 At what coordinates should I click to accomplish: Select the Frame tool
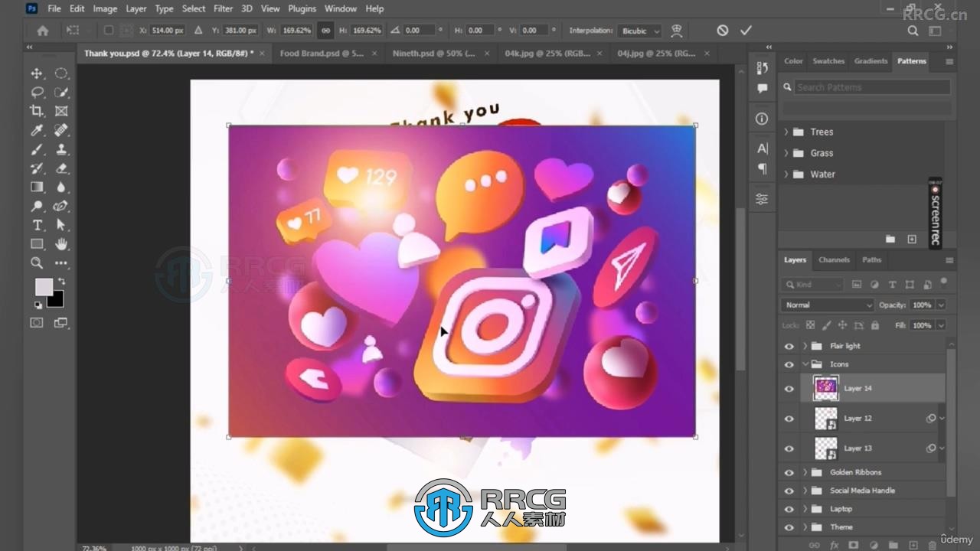(x=61, y=111)
